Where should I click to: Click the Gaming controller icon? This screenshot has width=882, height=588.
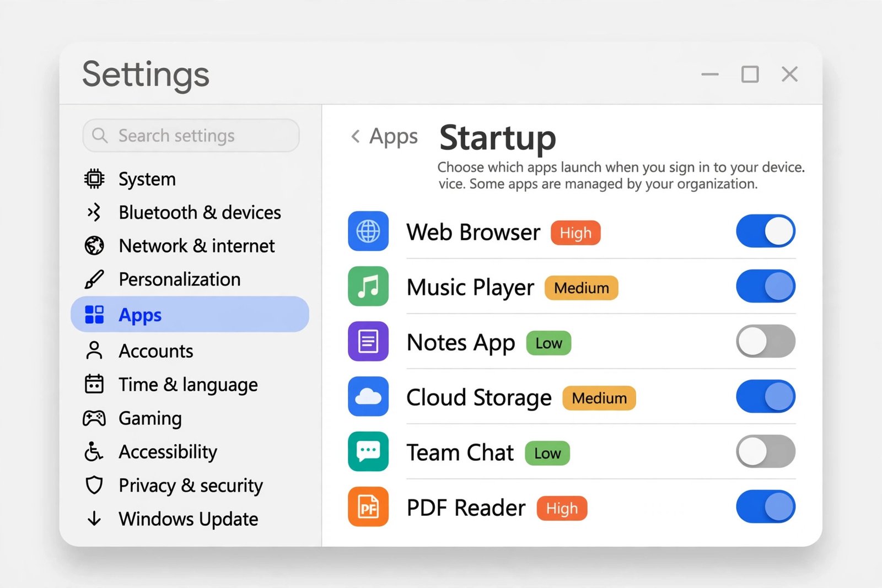[94, 418]
